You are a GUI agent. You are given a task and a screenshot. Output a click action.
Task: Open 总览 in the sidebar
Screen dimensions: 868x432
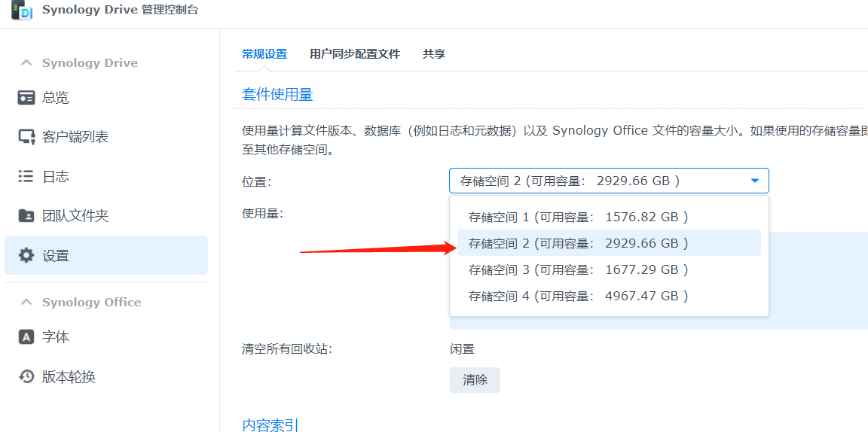click(x=106, y=98)
